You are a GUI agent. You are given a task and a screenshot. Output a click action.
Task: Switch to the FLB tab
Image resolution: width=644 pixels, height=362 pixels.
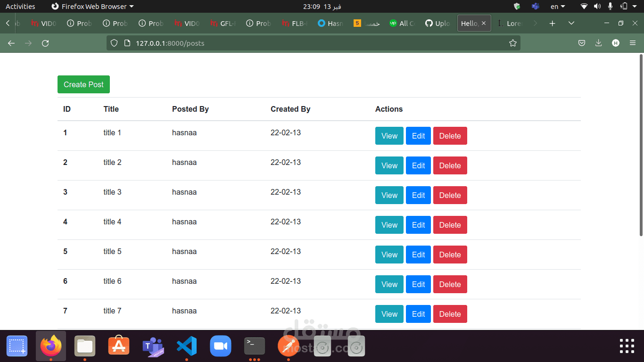click(x=294, y=23)
